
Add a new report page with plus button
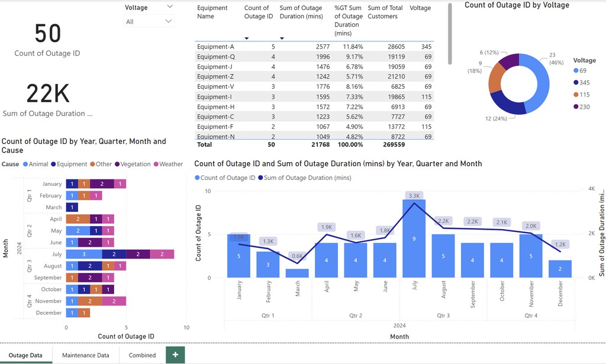point(175,355)
